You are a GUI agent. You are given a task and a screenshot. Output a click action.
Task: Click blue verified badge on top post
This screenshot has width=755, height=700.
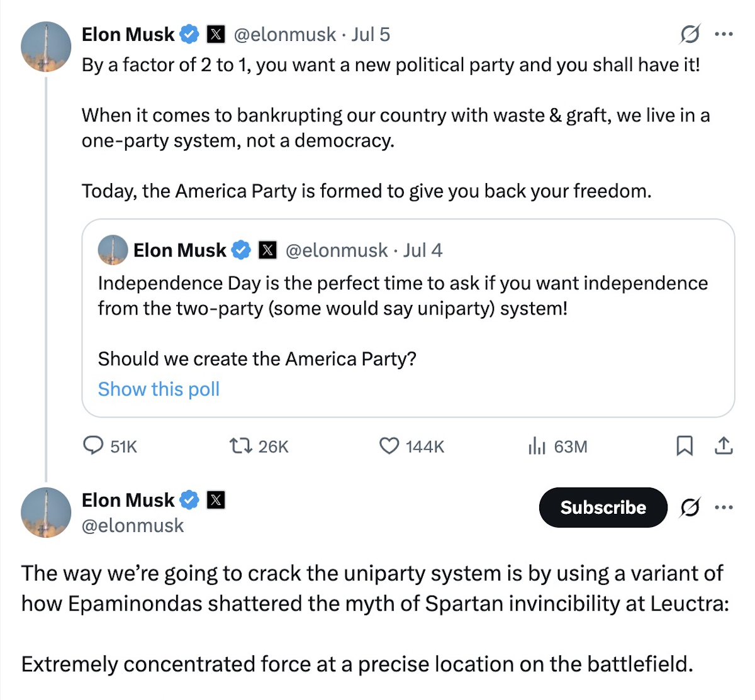click(189, 34)
